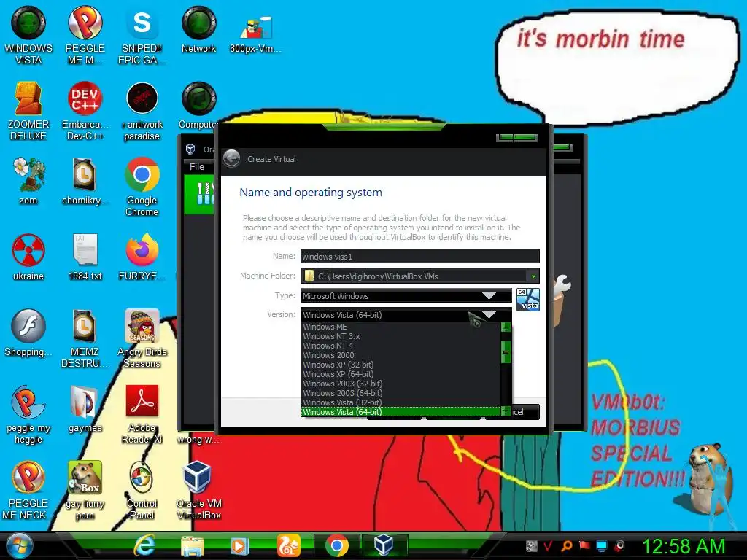Open the Network desktop icon
Screen dimensions: 747x560
click(x=198, y=29)
